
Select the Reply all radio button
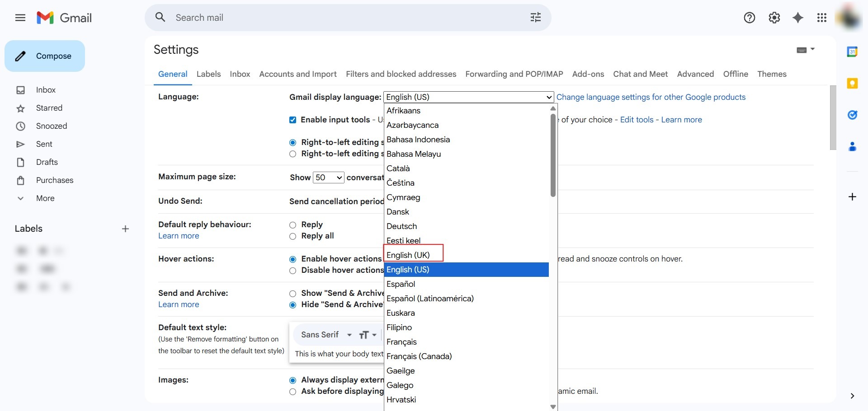coord(292,236)
